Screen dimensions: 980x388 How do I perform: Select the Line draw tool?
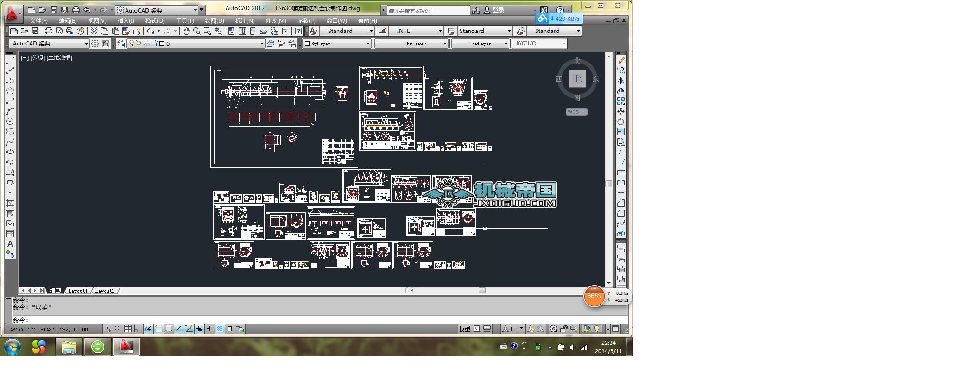10,60
